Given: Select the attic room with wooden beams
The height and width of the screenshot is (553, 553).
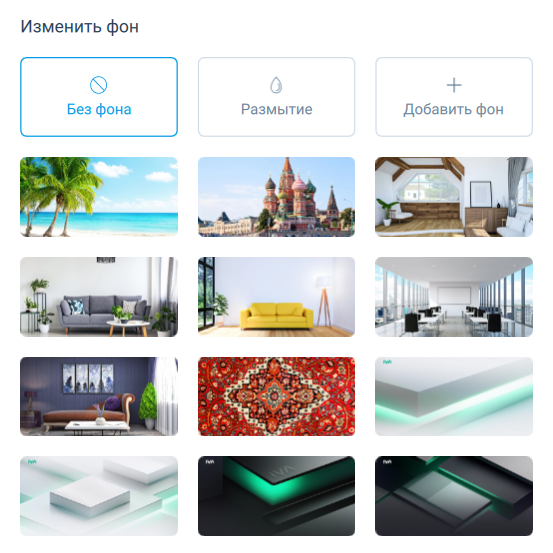Looking at the screenshot, I should [454, 197].
